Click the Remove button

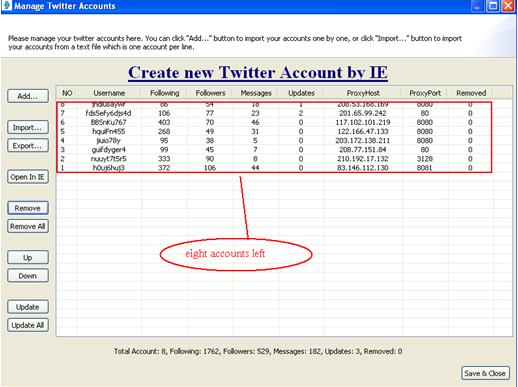28,208
